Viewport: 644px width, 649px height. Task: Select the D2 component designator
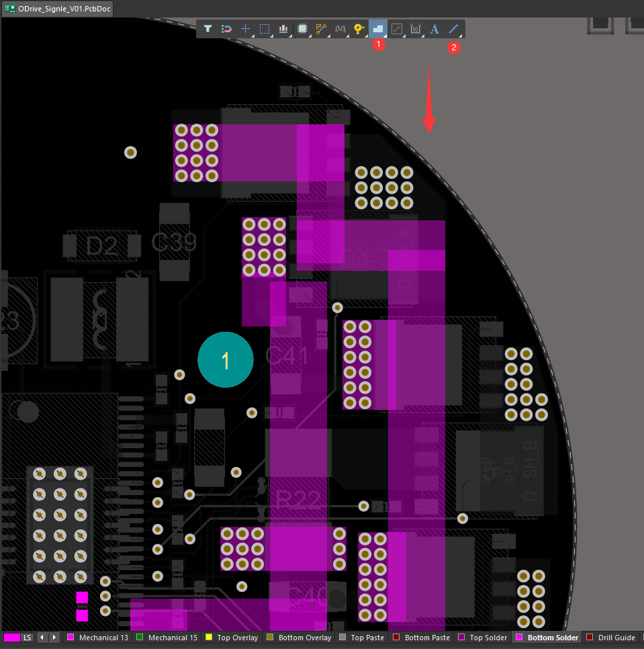coord(102,247)
